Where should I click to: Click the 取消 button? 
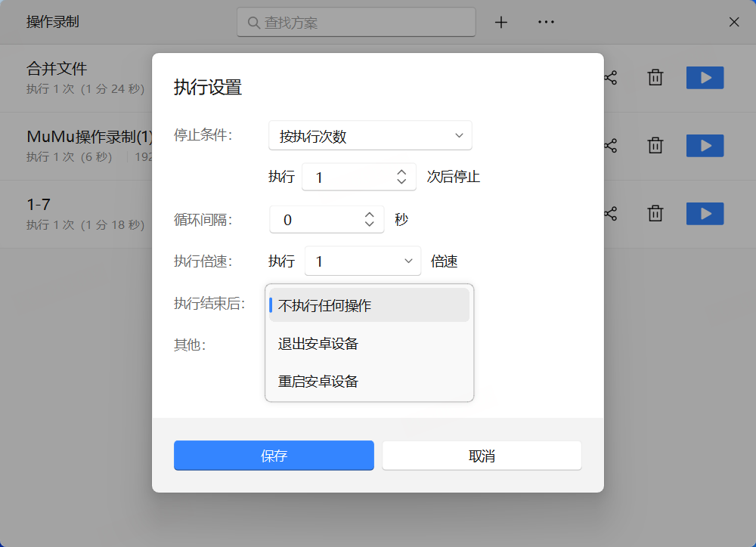tap(482, 456)
